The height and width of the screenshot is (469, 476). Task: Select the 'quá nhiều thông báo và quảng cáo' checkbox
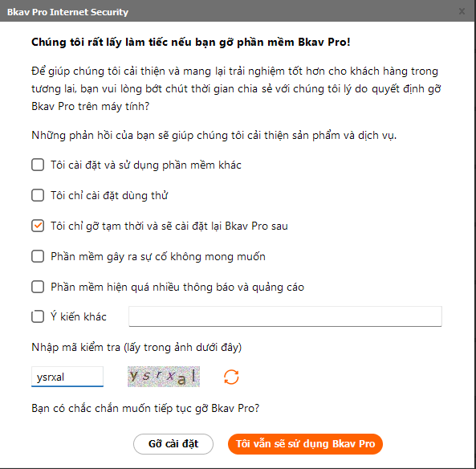pos(38,287)
